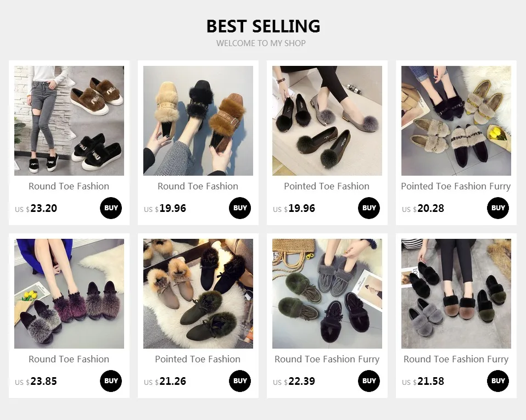Open the brown furry sneakers product image
Image resolution: width=526 pixels, height=420 pixels.
pos(69,120)
